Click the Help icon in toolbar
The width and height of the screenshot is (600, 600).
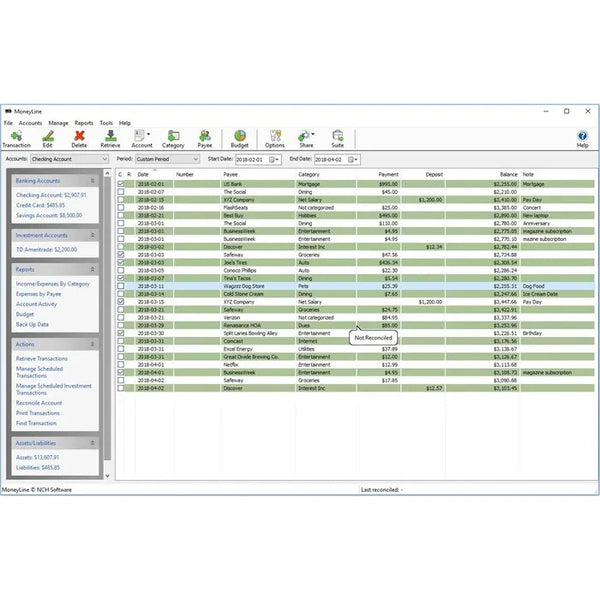click(x=582, y=139)
